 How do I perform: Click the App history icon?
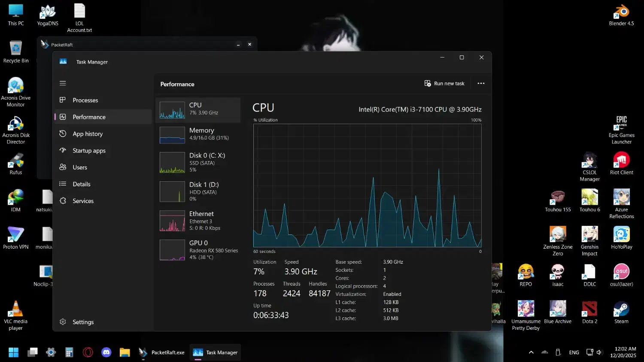tap(63, 134)
